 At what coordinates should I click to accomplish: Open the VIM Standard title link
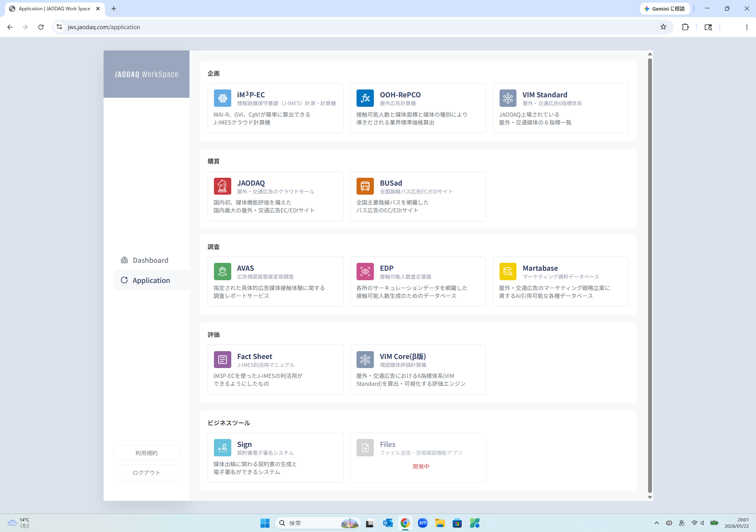coord(545,95)
